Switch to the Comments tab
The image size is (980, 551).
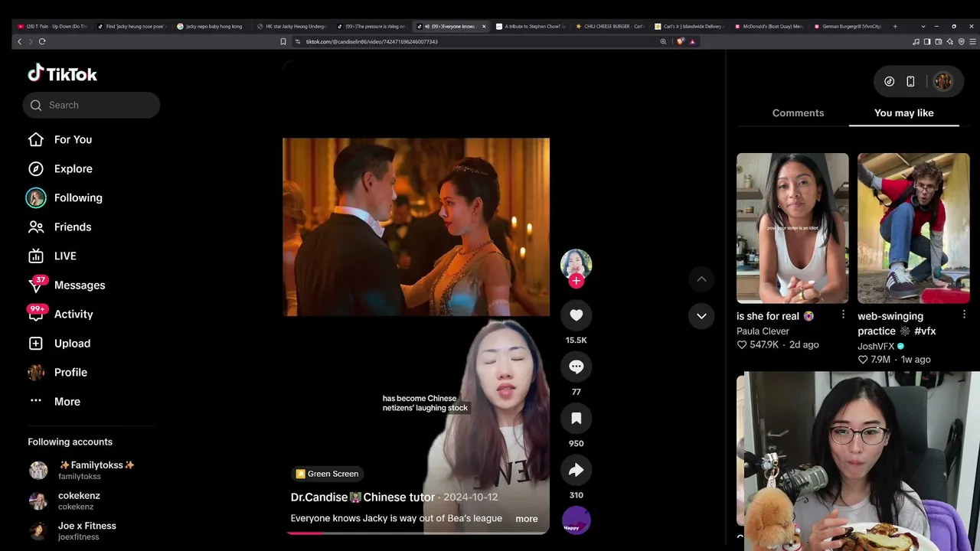[798, 112]
